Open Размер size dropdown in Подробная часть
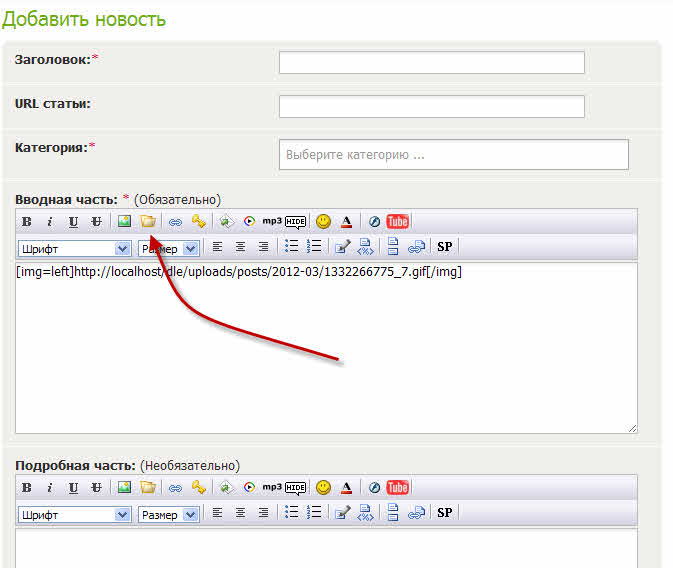The height and width of the screenshot is (568, 673). pos(169,515)
